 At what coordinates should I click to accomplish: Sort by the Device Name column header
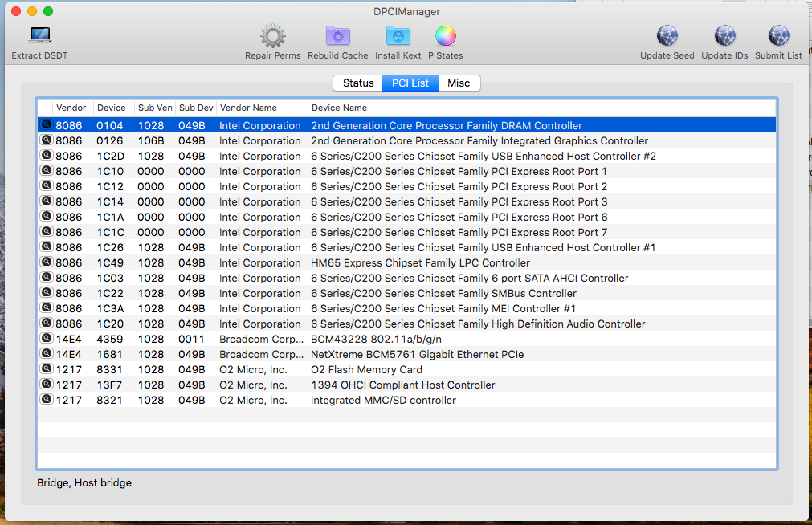(x=339, y=108)
